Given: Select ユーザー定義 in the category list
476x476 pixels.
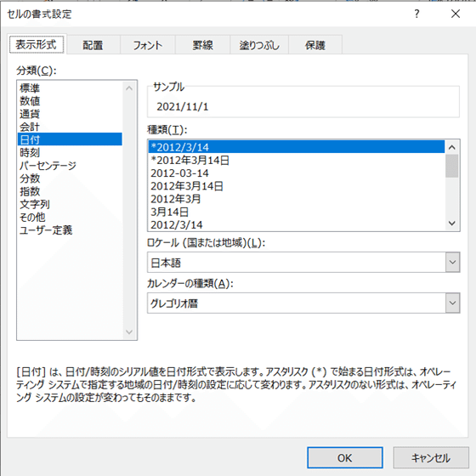Looking at the screenshot, I should (70, 230).
